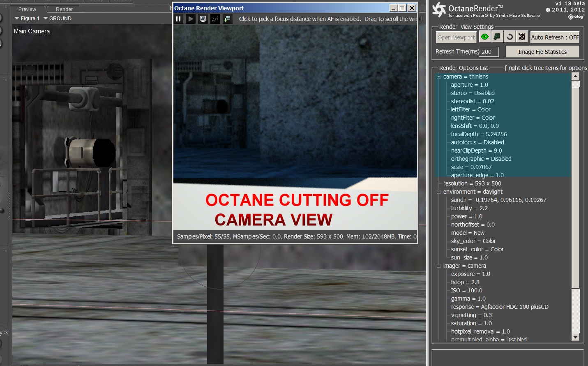Click the play button in the Octane viewport toolbar

tap(190, 19)
